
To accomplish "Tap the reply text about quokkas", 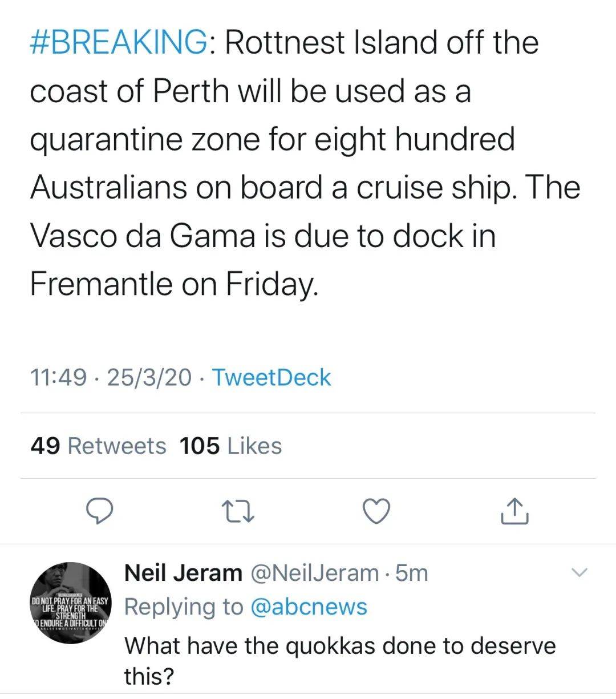I will (x=340, y=661).
